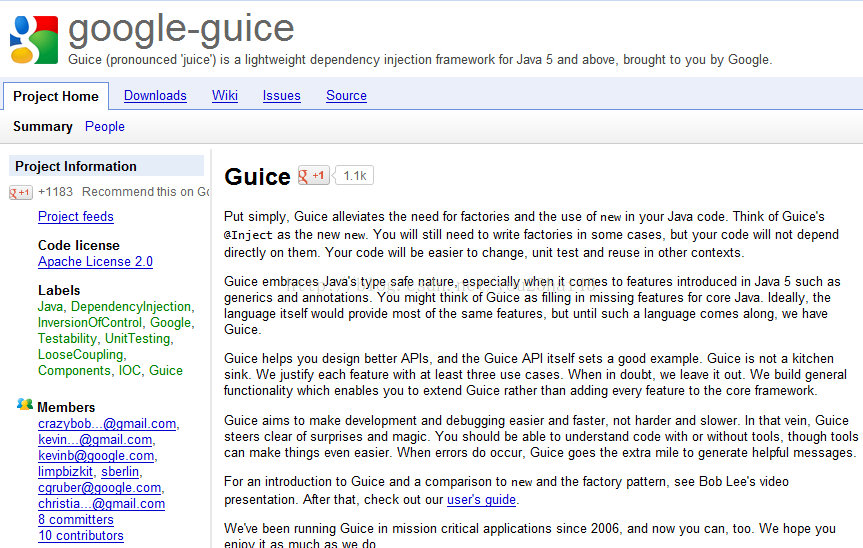Click the Code license heading
Screen dimensions: 863x548
(x=79, y=245)
